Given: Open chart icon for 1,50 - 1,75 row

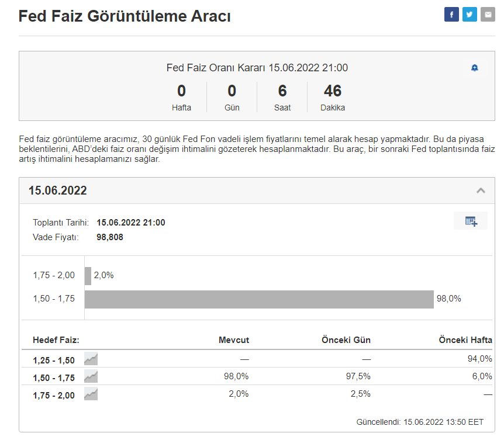Looking at the screenshot, I should click(x=91, y=377).
